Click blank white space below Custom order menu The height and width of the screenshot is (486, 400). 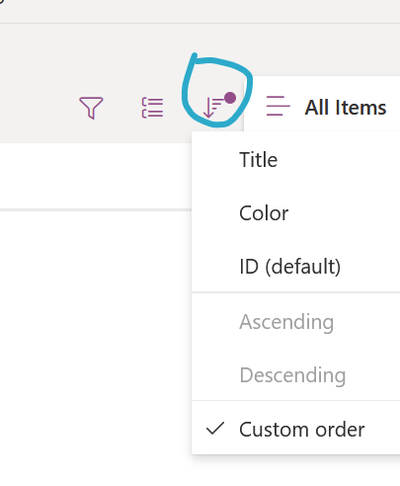pyautogui.click(x=296, y=471)
